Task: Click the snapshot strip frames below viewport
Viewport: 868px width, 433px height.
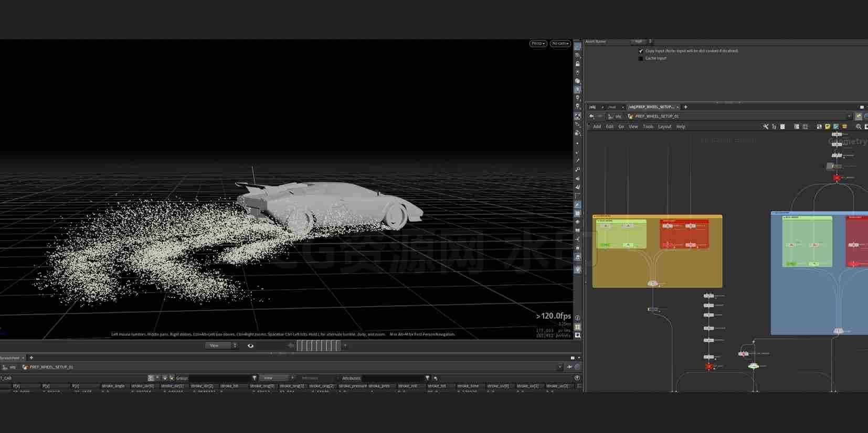Action: point(318,345)
